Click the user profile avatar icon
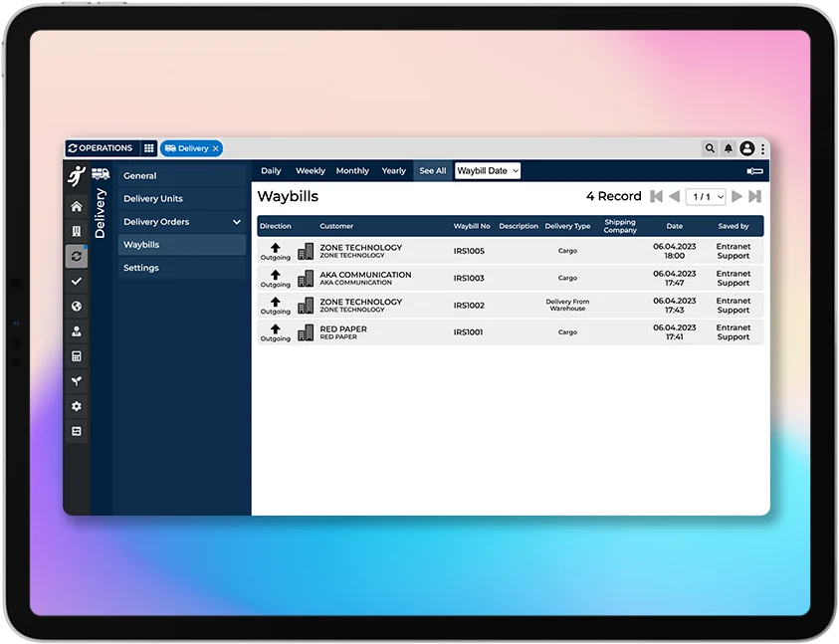This screenshot has width=839, height=644. pos(746,148)
